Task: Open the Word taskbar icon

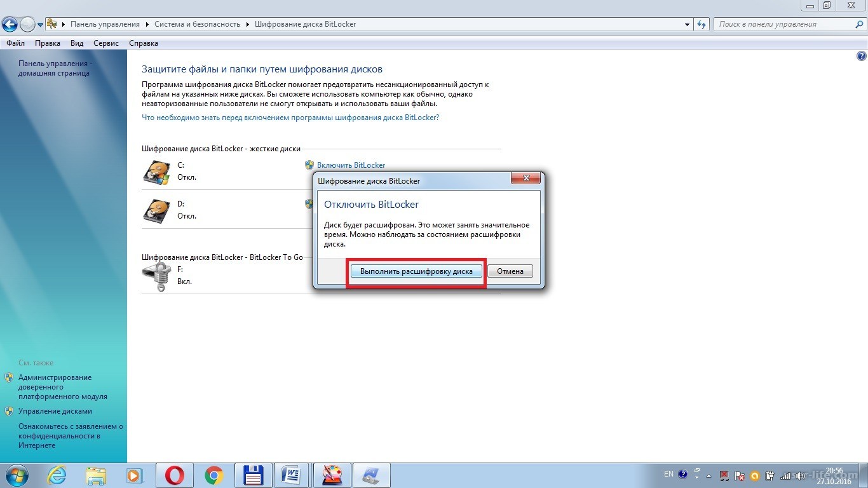Action: click(x=291, y=475)
